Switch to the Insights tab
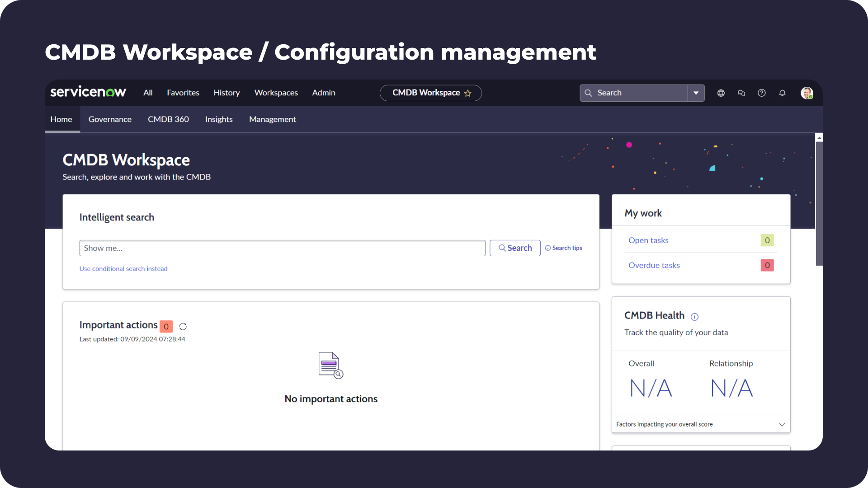 219,119
